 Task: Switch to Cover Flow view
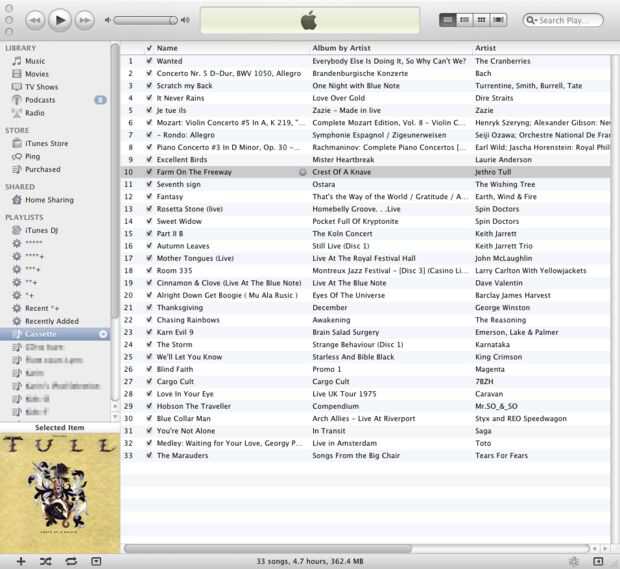coord(499,20)
